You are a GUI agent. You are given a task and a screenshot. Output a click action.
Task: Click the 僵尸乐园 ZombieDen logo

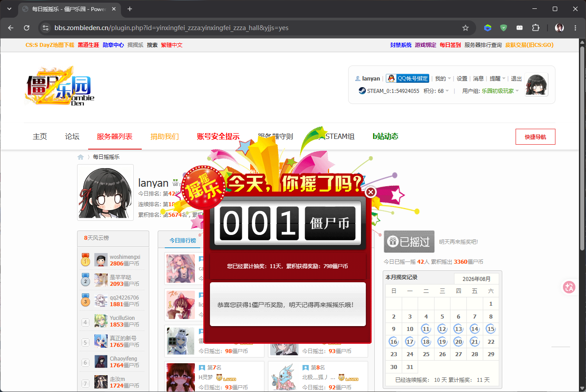pyautogui.click(x=59, y=86)
